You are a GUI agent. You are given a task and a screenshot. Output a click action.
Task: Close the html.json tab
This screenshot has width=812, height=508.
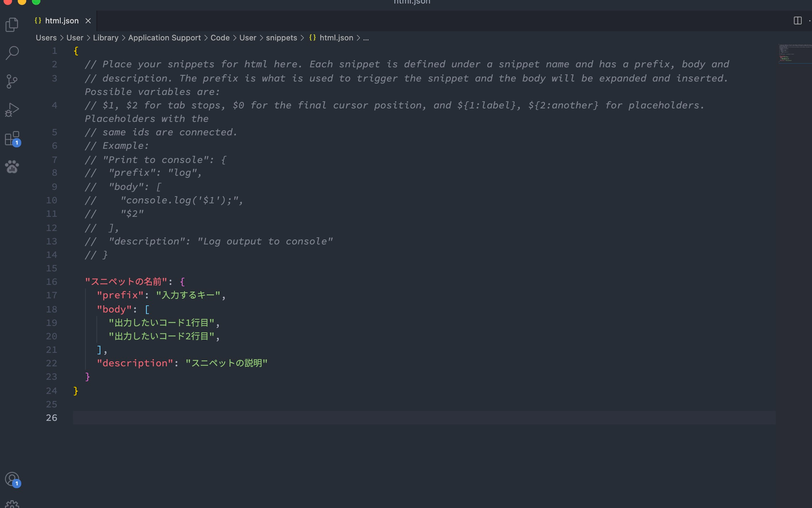88,21
